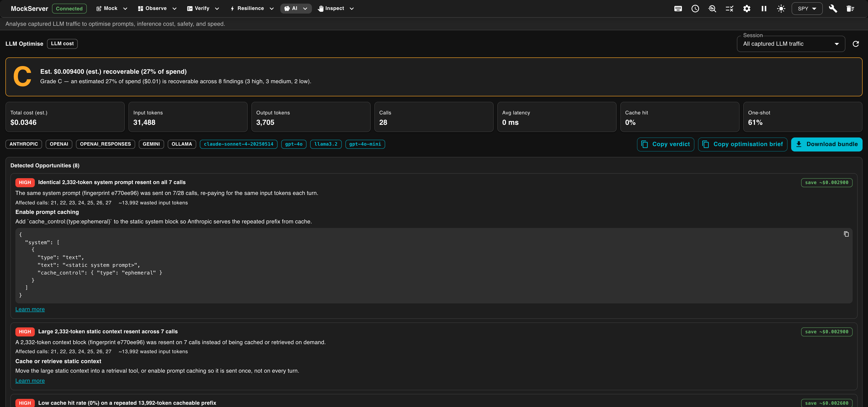The image size is (868, 407).
Task: Open the keyboard shortcuts icon
Action: coord(678,9)
